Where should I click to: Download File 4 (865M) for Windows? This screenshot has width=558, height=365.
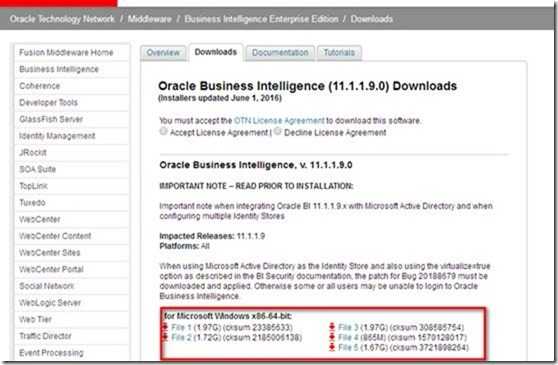coord(348,337)
